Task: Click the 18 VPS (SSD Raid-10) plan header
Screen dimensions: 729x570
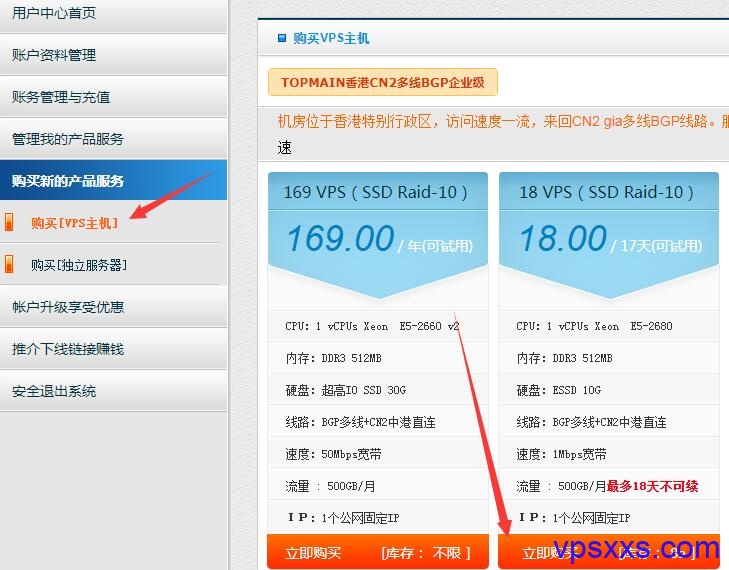Action: coord(607,192)
